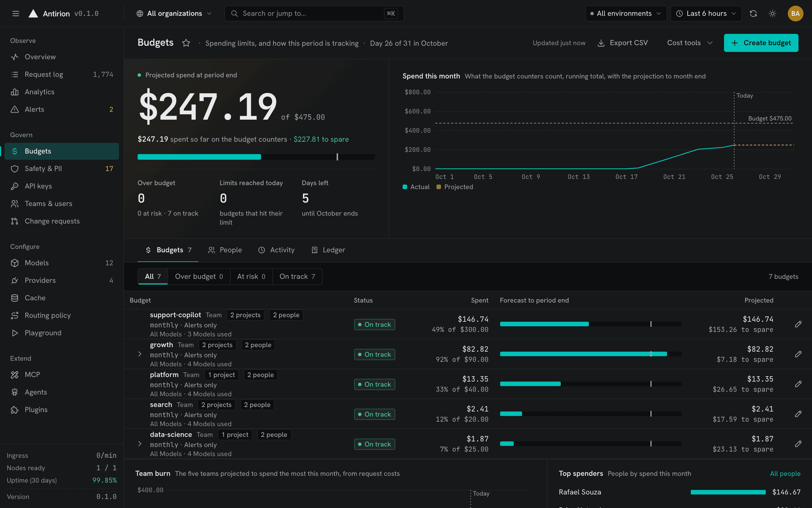Open All people link
Image resolution: width=812 pixels, height=508 pixels.
(x=785, y=473)
